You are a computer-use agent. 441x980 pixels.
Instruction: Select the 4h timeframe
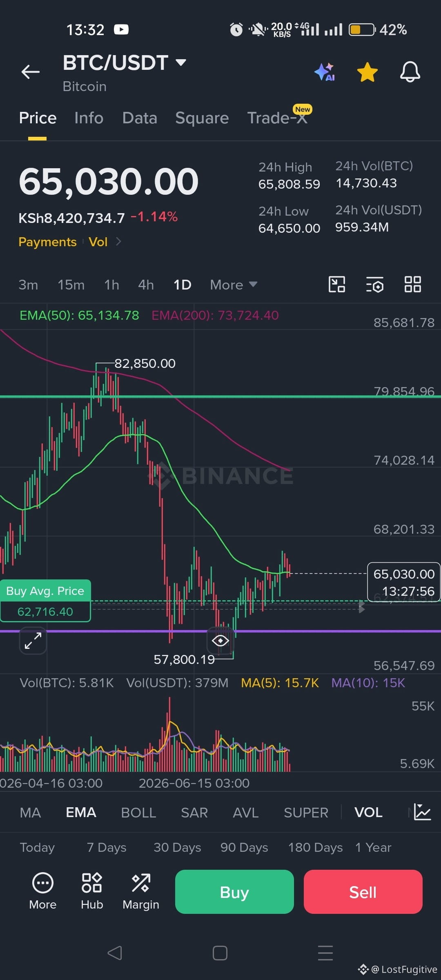point(146,285)
